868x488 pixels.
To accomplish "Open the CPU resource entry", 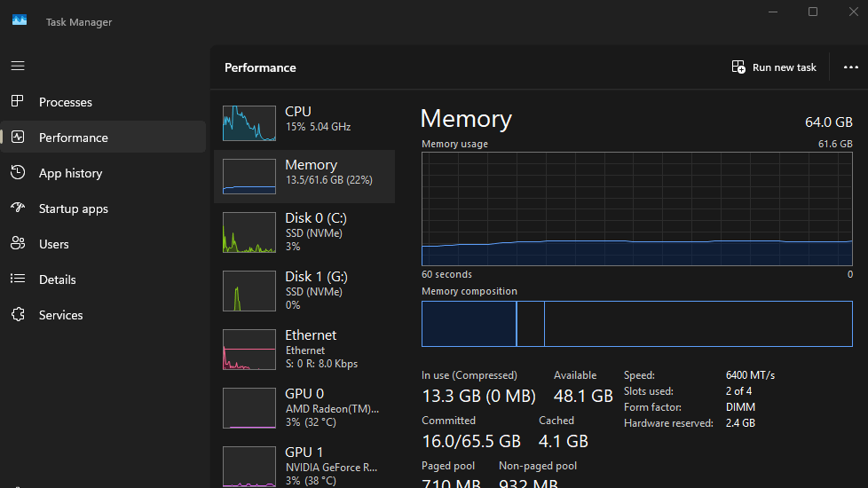I will pyautogui.click(x=304, y=122).
